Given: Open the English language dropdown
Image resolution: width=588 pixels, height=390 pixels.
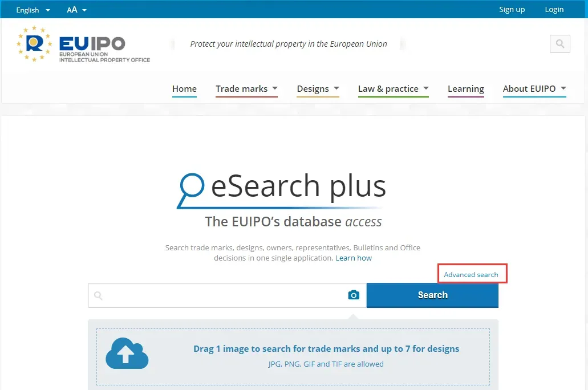Looking at the screenshot, I should tap(33, 10).
